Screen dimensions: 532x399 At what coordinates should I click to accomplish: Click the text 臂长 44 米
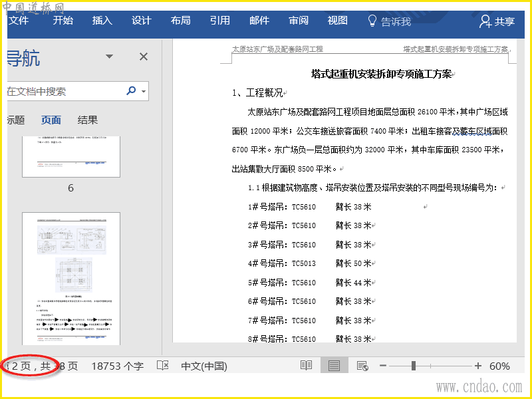click(x=354, y=282)
